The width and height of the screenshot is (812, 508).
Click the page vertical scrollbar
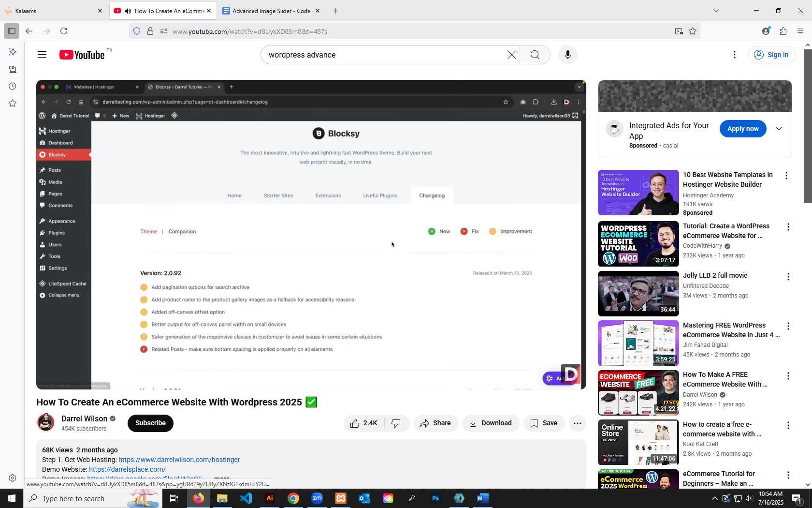coord(808,126)
